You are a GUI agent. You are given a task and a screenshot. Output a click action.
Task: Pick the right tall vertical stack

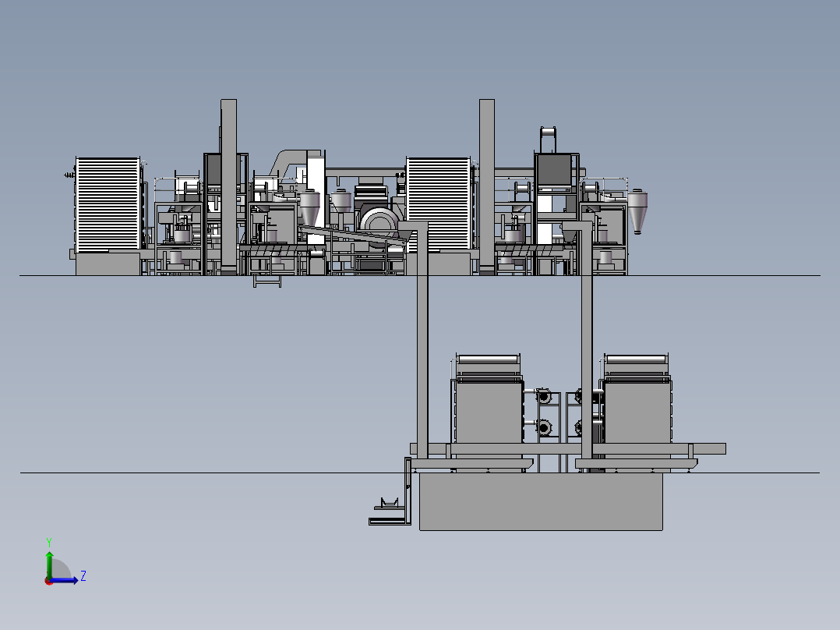coord(487,186)
